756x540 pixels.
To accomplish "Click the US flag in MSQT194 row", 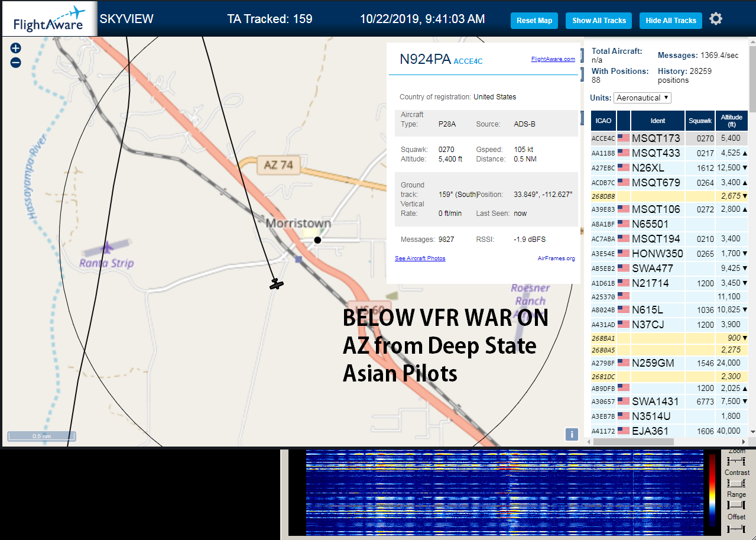I will tap(624, 238).
